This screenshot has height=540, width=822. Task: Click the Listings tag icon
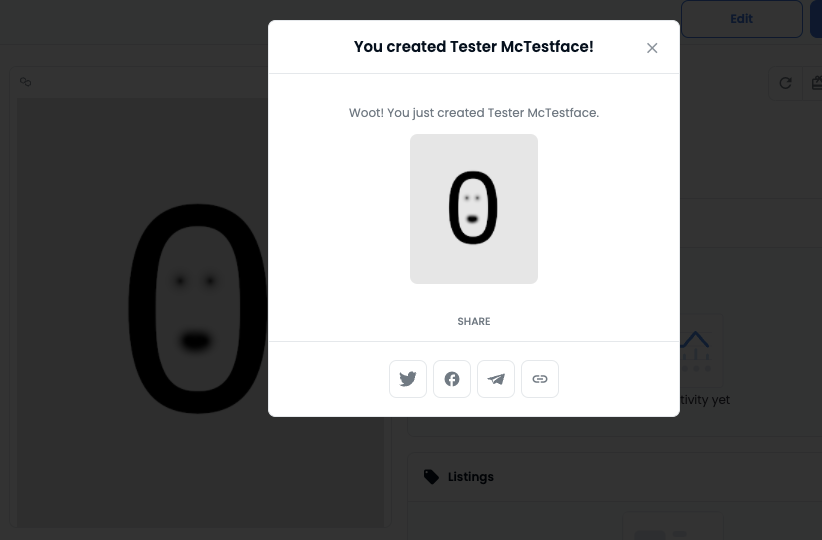coord(431,477)
